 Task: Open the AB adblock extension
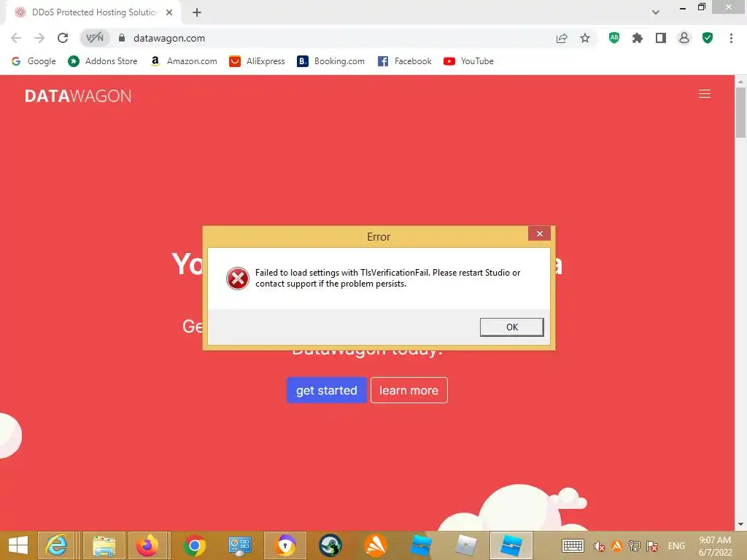click(614, 38)
